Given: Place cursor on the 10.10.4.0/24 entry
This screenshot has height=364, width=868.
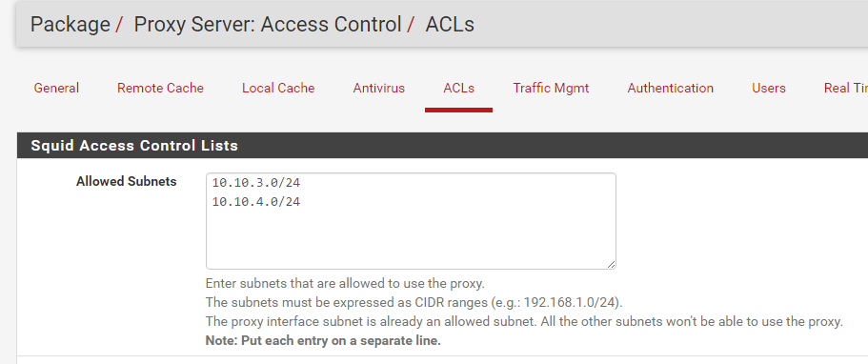Looking at the screenshot, I should click(255, 202).
